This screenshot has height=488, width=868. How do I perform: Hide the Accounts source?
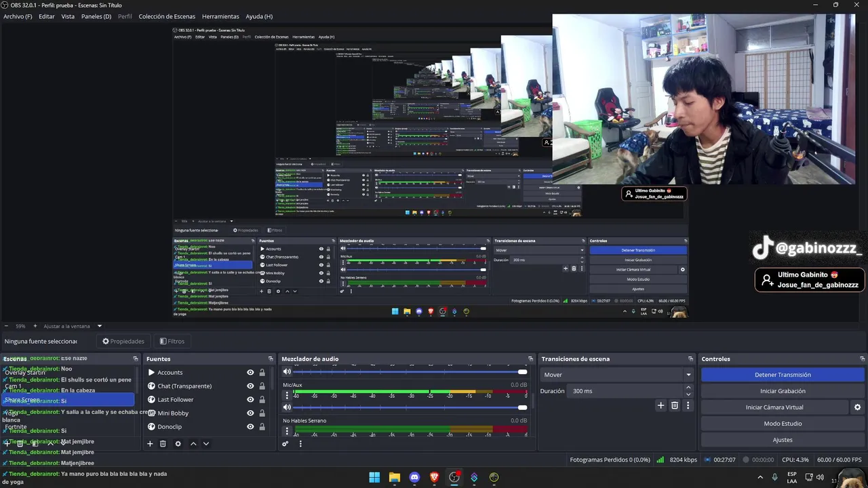pyautogui.click(x=250, y=372)
